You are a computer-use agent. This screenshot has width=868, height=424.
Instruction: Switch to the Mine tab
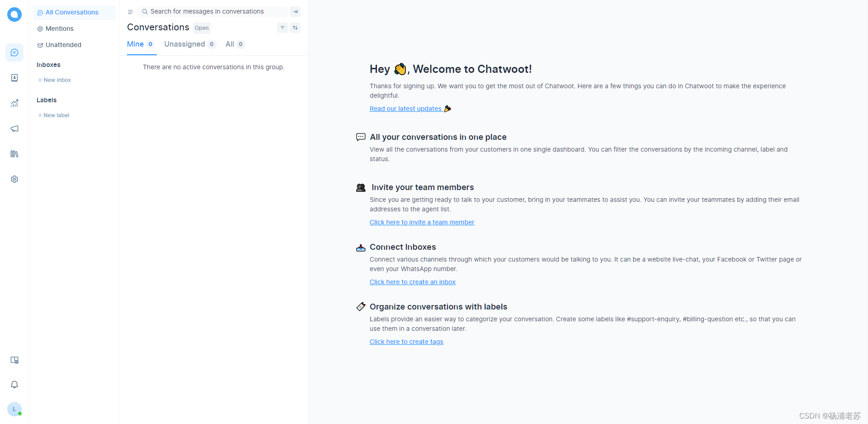[142, 44]
